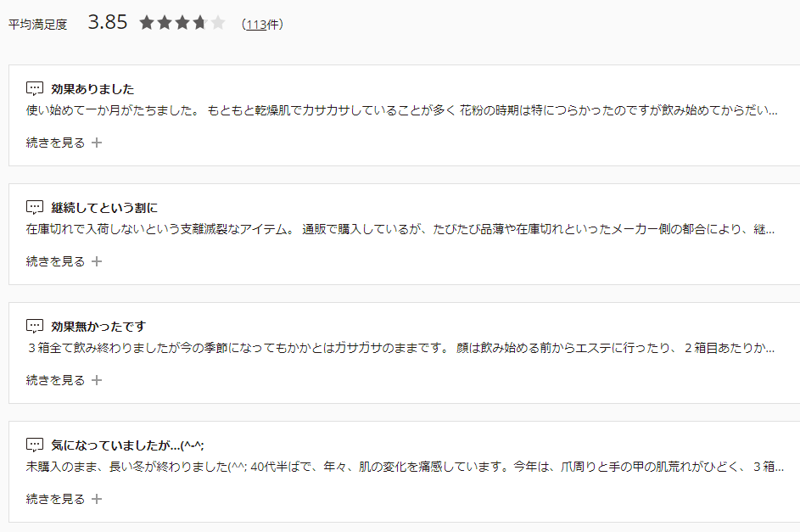Click the plus icon in 効果無かったです review
Screen dimensions: 800x532
point(97,380)
